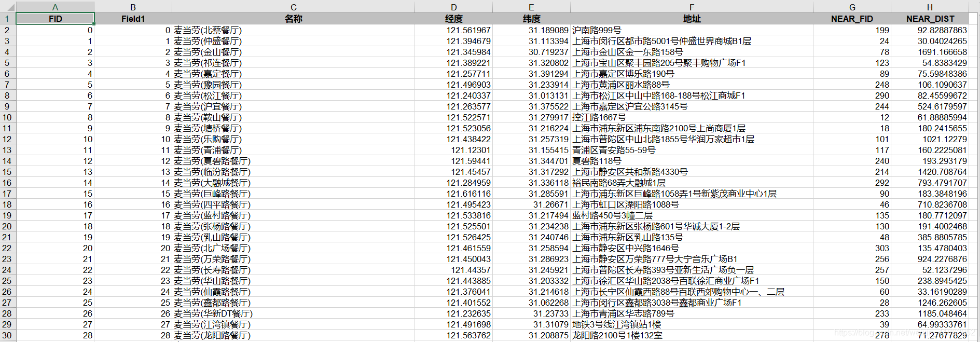Screen dimensions: 980x342
Task: Select row 15 header
Action: [x=7, y=172]
